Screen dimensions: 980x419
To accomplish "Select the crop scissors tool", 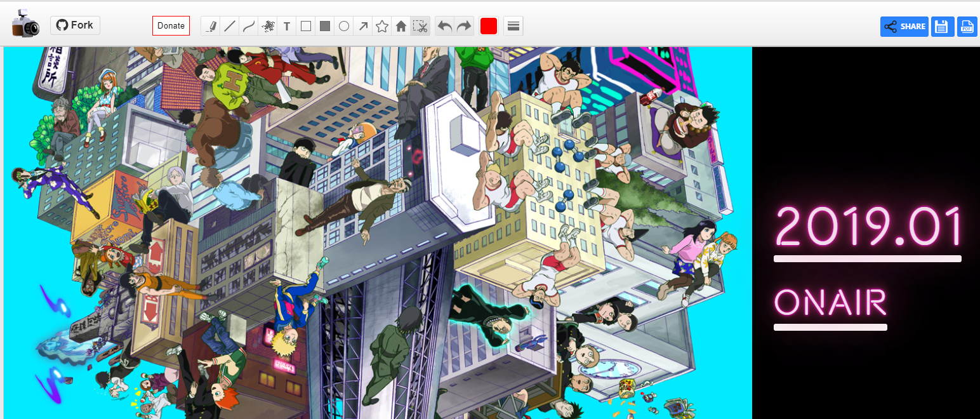I will pos(420,26).
